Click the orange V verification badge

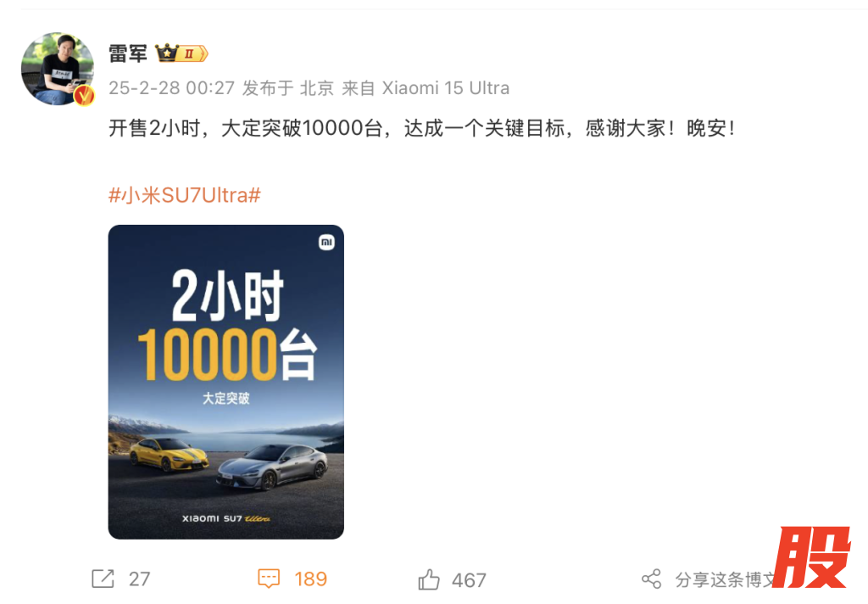point(84,95)
